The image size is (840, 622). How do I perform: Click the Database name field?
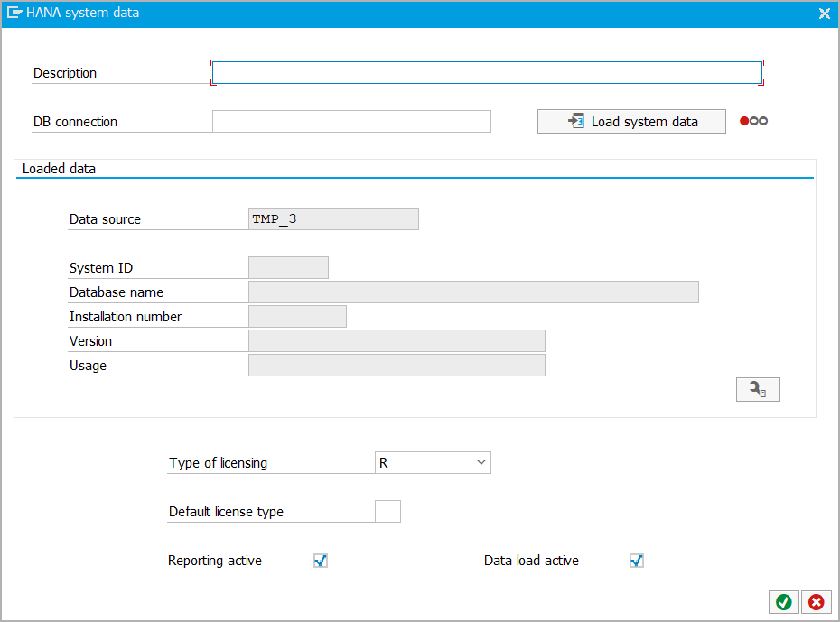point(473,292)
